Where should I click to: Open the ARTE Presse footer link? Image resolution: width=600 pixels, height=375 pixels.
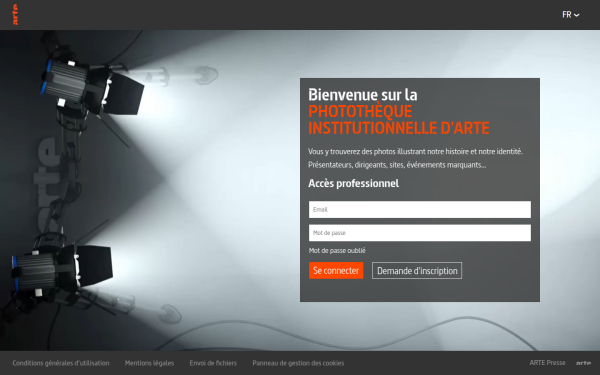pos(547,362)
